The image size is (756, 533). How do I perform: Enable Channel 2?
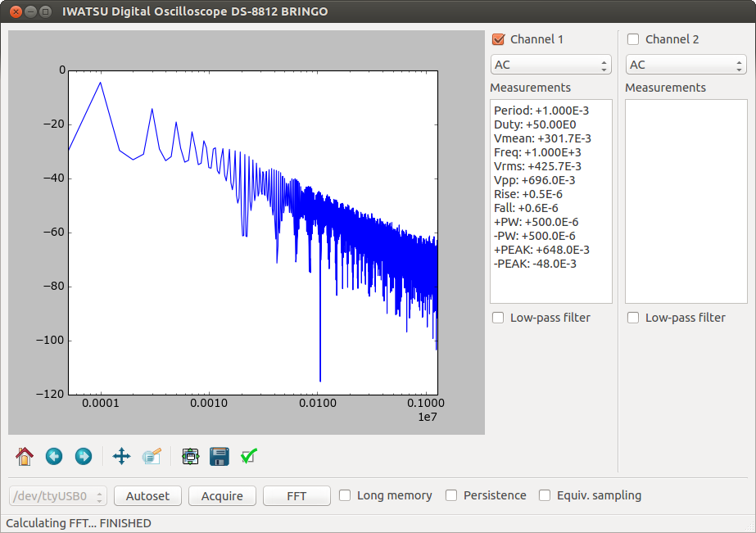tap(632, 38)
